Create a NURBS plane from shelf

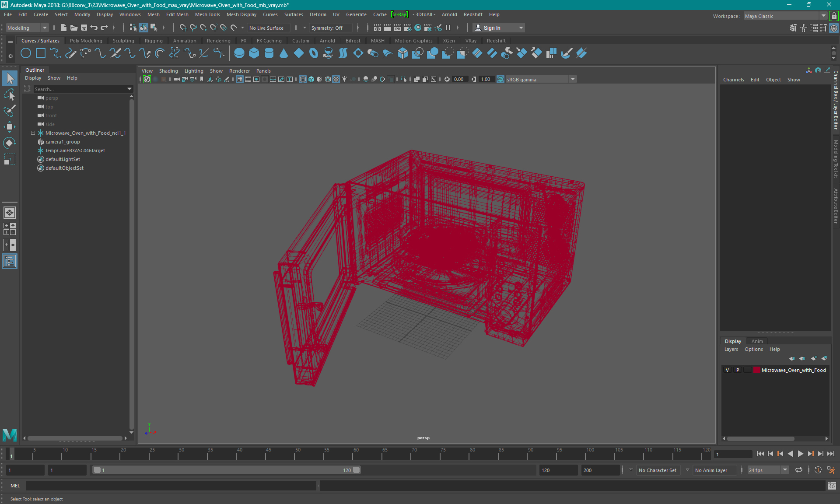[x=299, y=53]
